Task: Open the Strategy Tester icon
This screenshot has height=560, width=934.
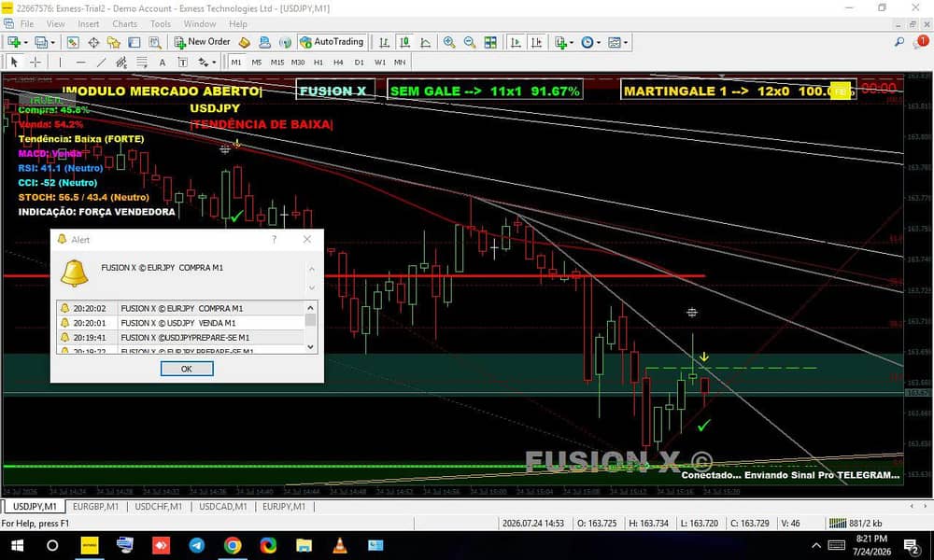Action: click(155, 42)
